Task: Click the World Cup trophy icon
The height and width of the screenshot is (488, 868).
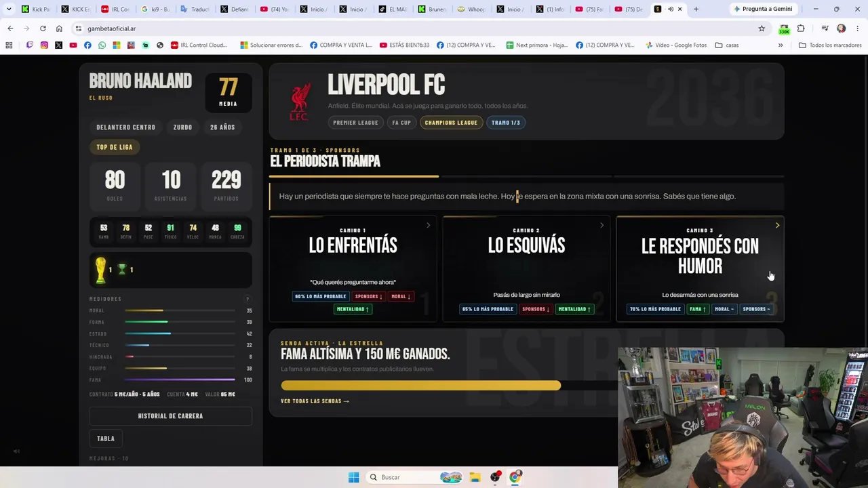Action: (x=100, y=270)
